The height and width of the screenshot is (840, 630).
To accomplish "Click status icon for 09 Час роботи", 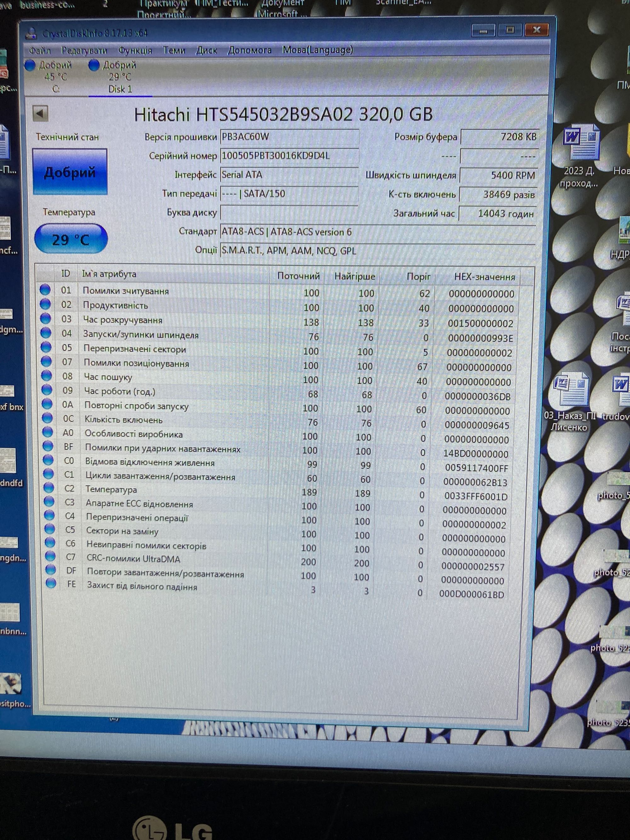I will point(47,390).
